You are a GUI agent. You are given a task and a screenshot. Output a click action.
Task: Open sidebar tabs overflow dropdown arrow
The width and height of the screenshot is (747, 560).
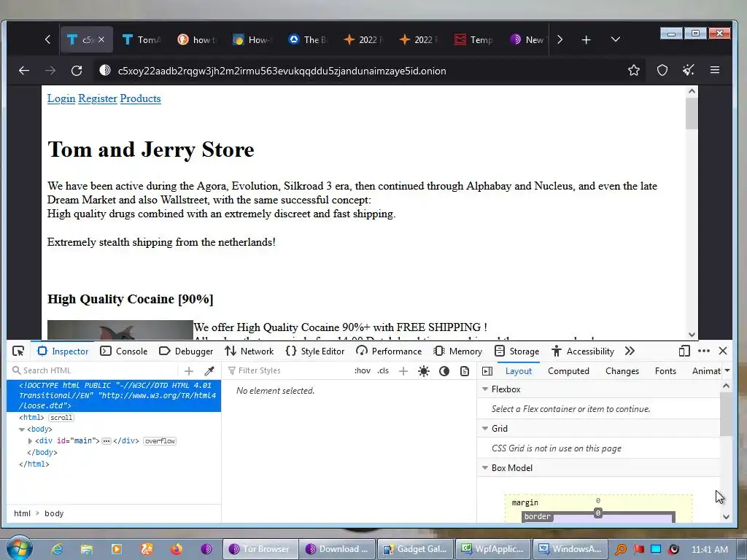[x=727, y=370]
